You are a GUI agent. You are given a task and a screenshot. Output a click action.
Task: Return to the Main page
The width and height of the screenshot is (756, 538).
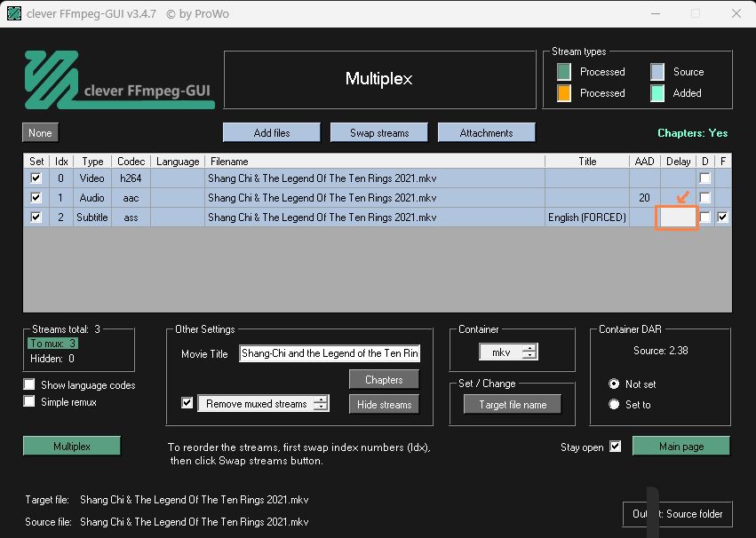[680, 446]
